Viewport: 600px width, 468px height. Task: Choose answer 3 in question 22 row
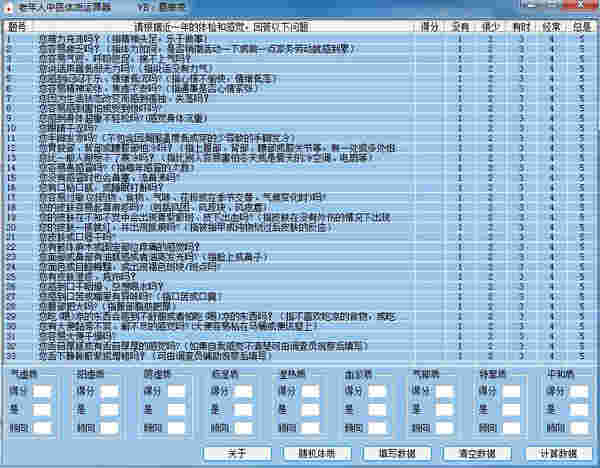pos(521,247)
